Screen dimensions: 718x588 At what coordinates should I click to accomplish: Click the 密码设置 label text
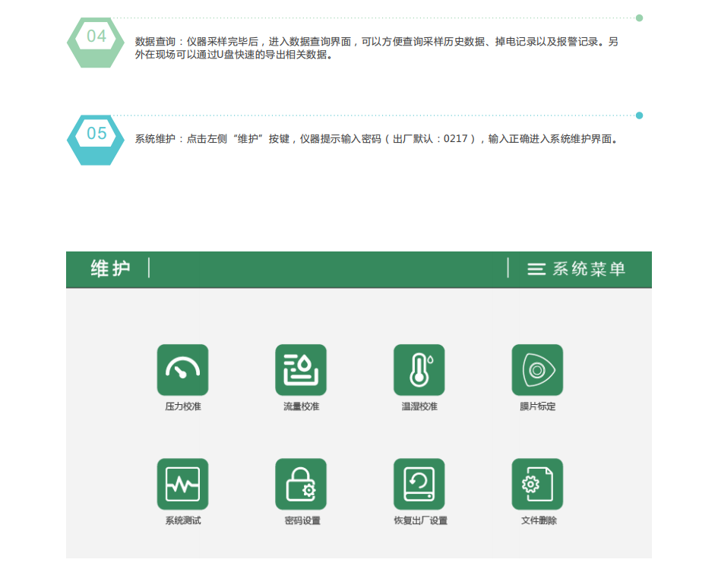[x=302, y=520]
